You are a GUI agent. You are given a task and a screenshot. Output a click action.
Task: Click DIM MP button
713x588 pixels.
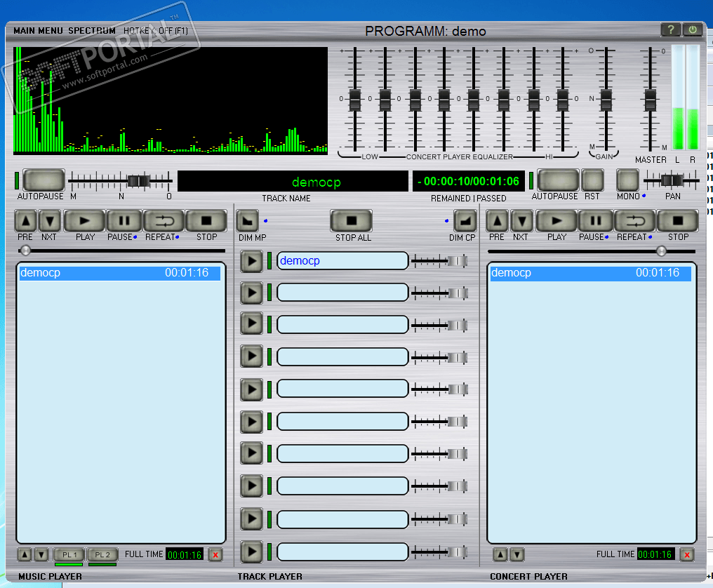coord(248,221)
